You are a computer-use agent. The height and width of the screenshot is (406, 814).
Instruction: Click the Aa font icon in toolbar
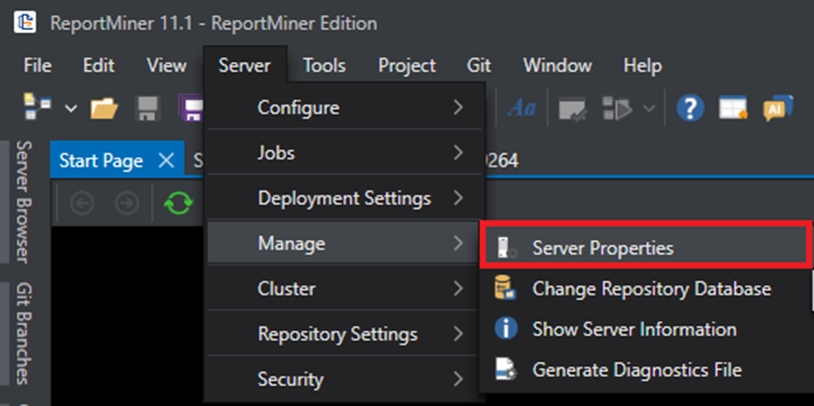click(522, 108)
